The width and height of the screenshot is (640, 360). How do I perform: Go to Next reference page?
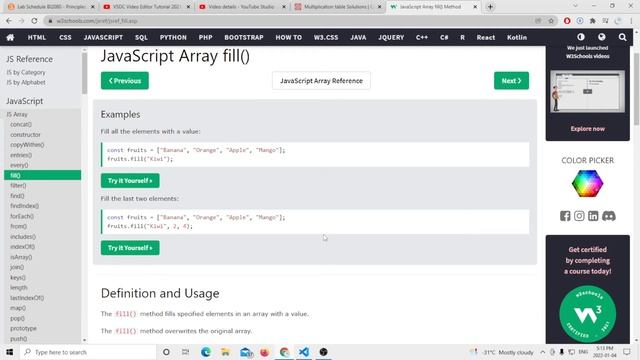point(511,81)
